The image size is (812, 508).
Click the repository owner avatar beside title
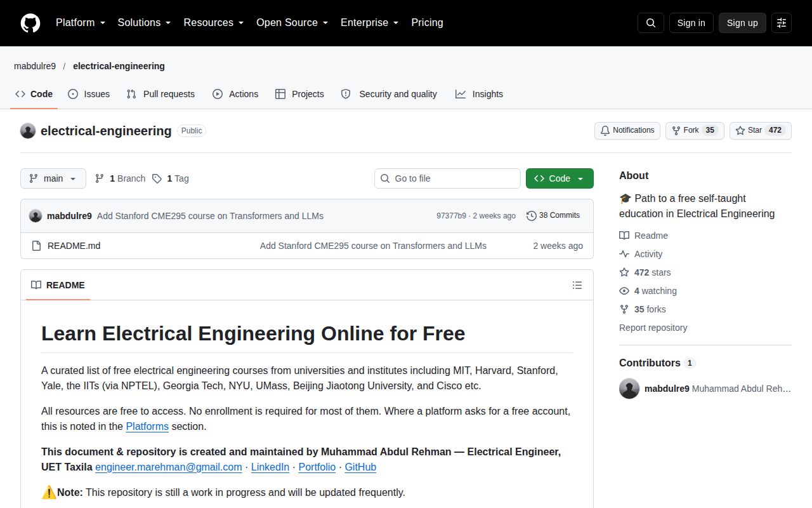point(28,131)
